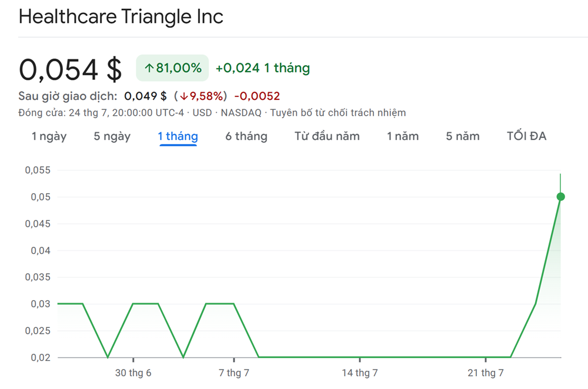Click the green up arrow in percent badge

[149, 68]
